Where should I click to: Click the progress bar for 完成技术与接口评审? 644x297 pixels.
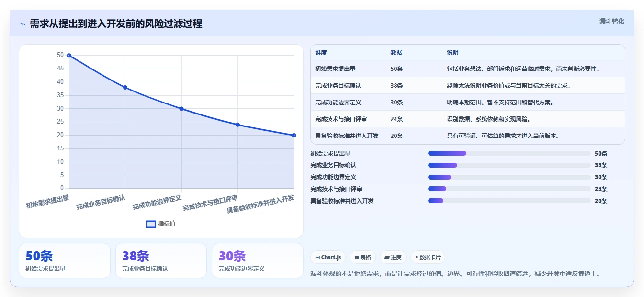click(509, 189)
